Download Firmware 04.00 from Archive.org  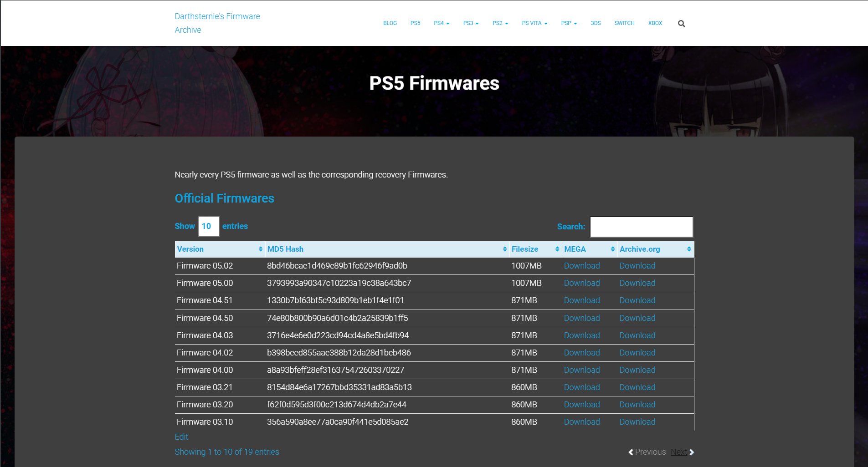pos(637,370)
